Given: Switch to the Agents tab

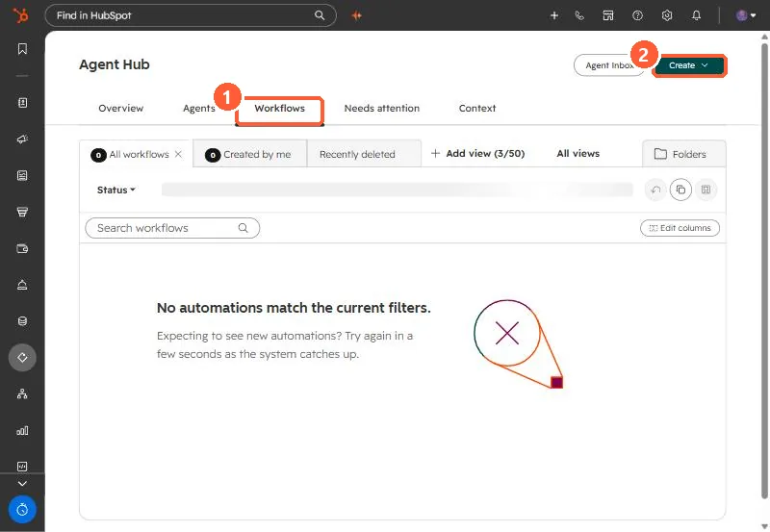Looking at the screenshot, I should [199, 108].
